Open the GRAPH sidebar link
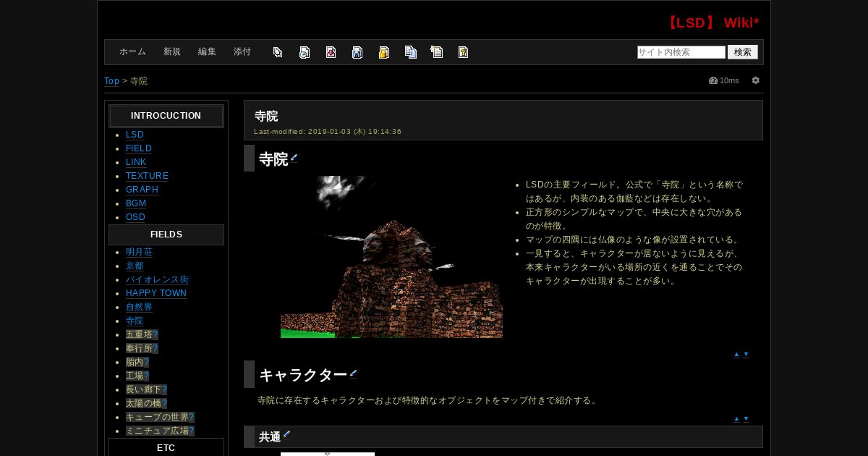Image resolution: width=868 pixels, height=456 pixels. click(x=142, y=190)
